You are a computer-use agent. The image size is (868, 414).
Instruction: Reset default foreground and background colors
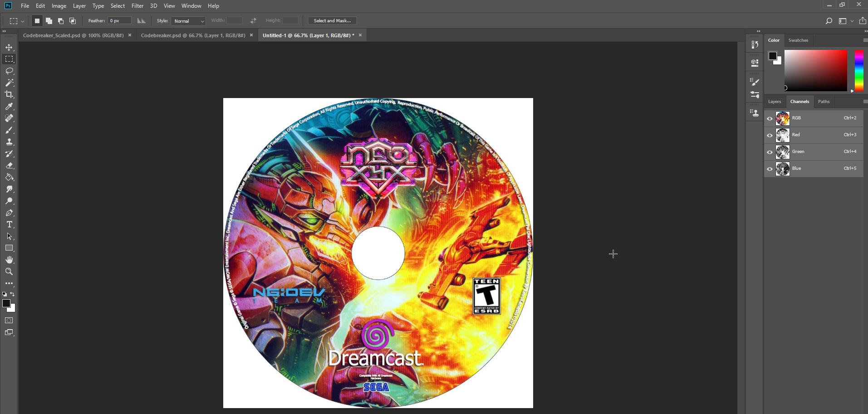5,294
